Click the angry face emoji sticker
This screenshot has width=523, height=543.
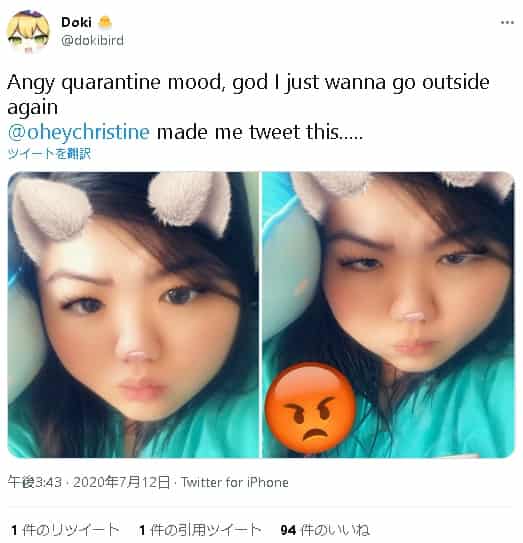(x=311, y=408)
